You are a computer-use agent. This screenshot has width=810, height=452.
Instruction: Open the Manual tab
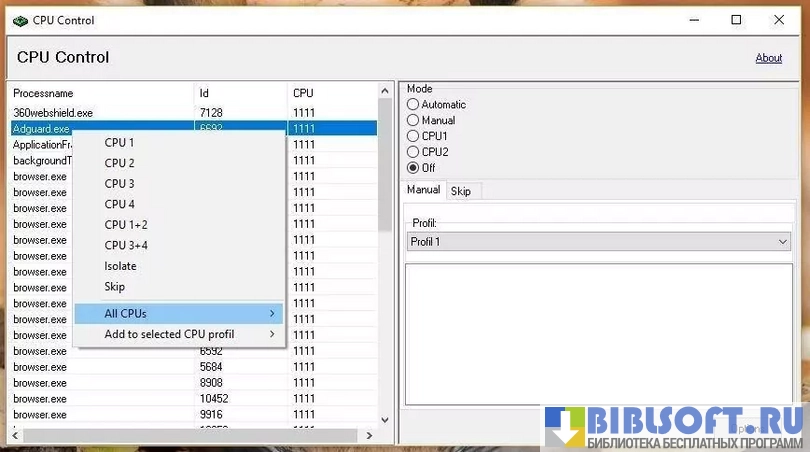tap(423, 190)
